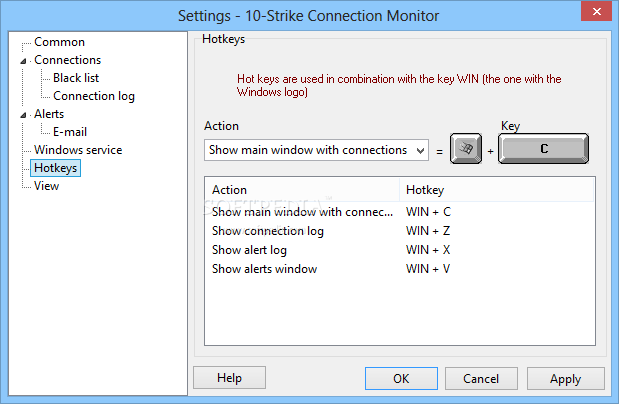Select Alerts in settings tree
The image size is (619, 404).
49,114
